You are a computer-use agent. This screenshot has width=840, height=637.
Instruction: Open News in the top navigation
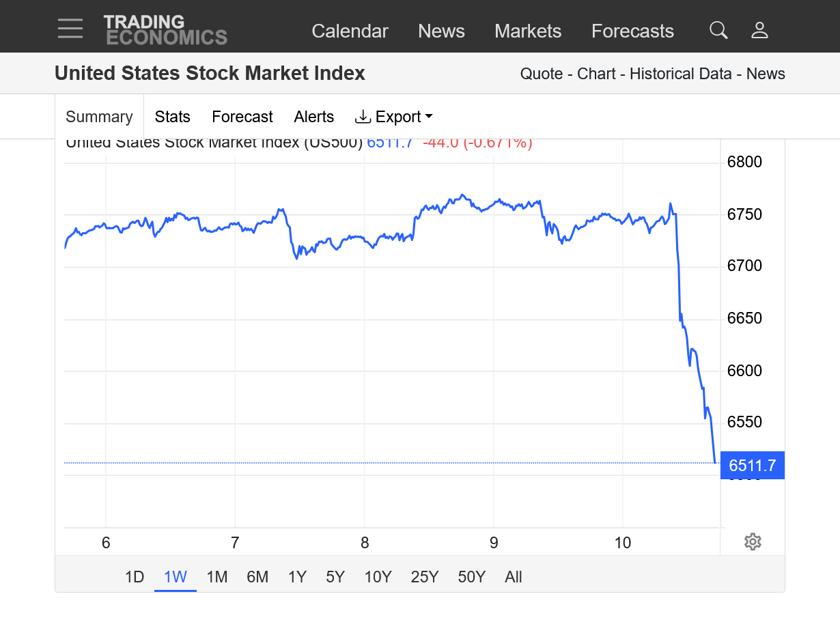point(441,31)
